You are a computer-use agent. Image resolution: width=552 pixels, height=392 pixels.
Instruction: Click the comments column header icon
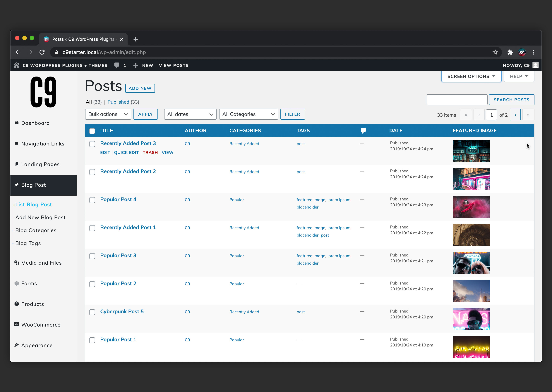tap(363, 131)
